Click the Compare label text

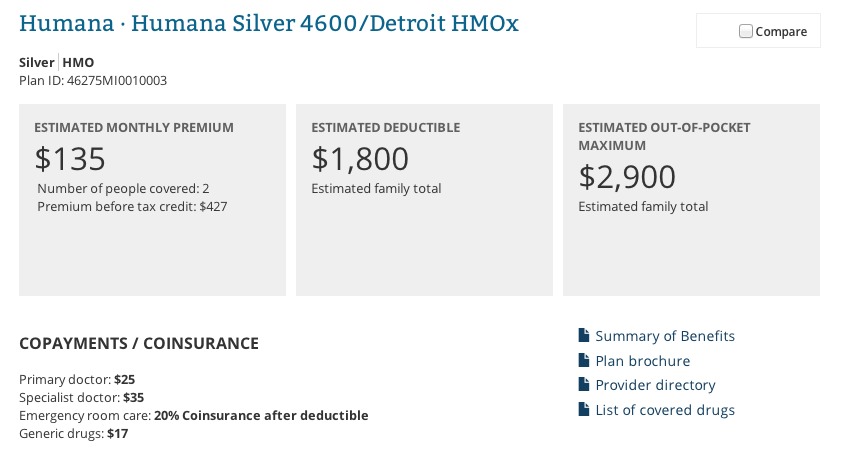click(x=781, y=32)
